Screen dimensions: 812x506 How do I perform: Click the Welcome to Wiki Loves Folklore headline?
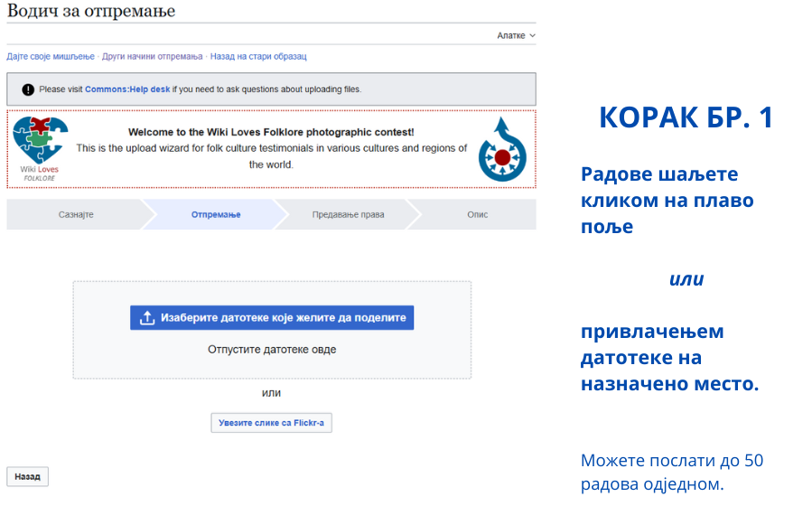pos(271,132)
